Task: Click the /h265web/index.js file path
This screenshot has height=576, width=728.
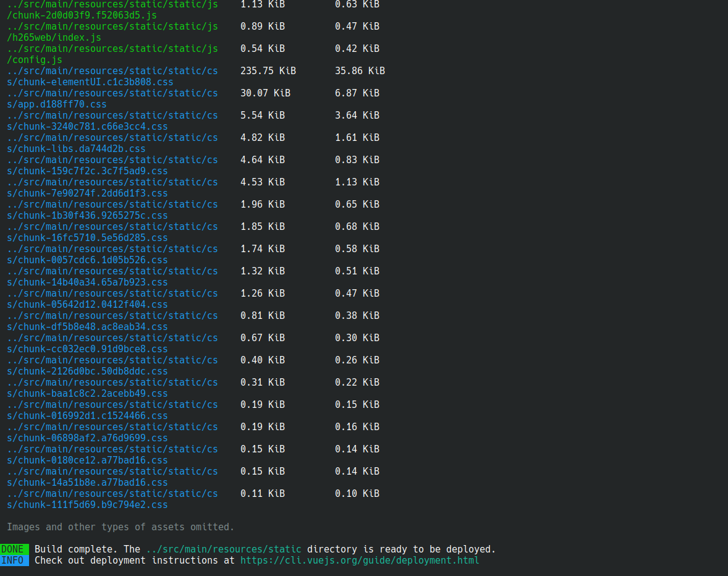Action: (54, 38)
